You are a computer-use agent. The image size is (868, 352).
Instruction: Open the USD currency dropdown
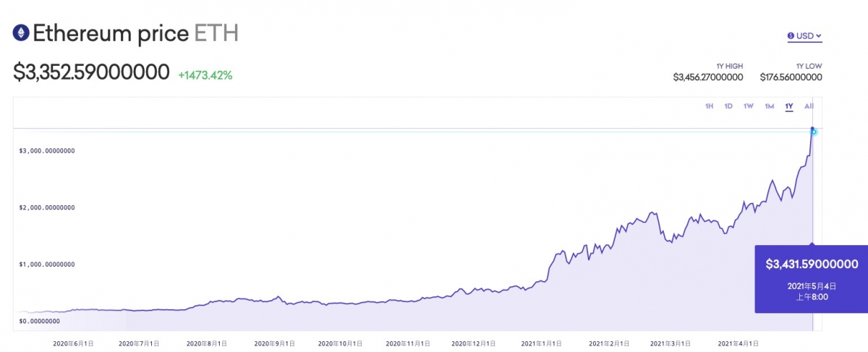click(x=804, y=35)
